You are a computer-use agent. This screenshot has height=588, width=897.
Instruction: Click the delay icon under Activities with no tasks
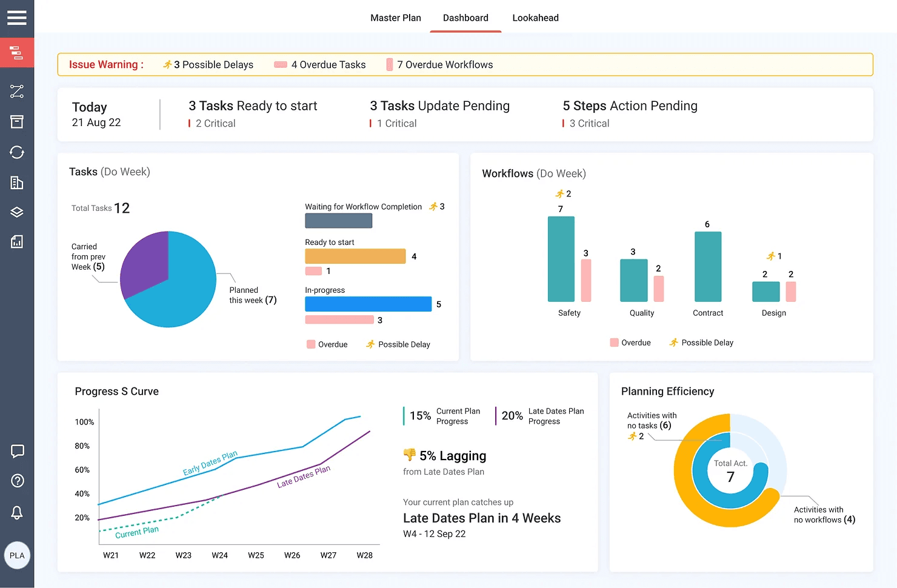(x=632, y=436)
